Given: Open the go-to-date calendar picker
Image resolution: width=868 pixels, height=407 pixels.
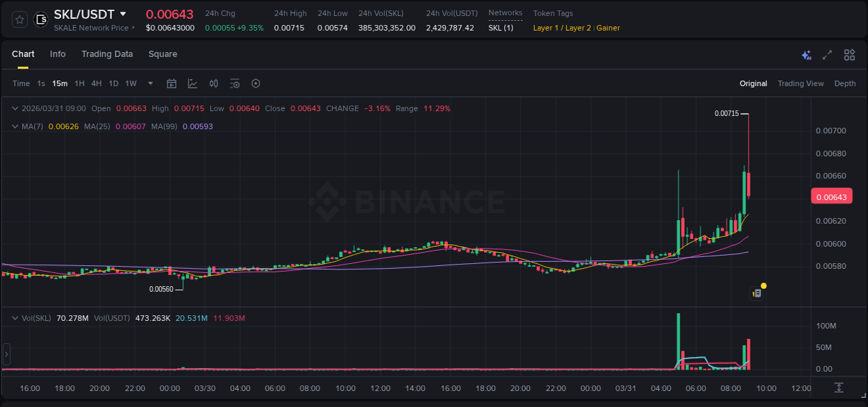Looking at the screenshot, I should pos(172,83).
